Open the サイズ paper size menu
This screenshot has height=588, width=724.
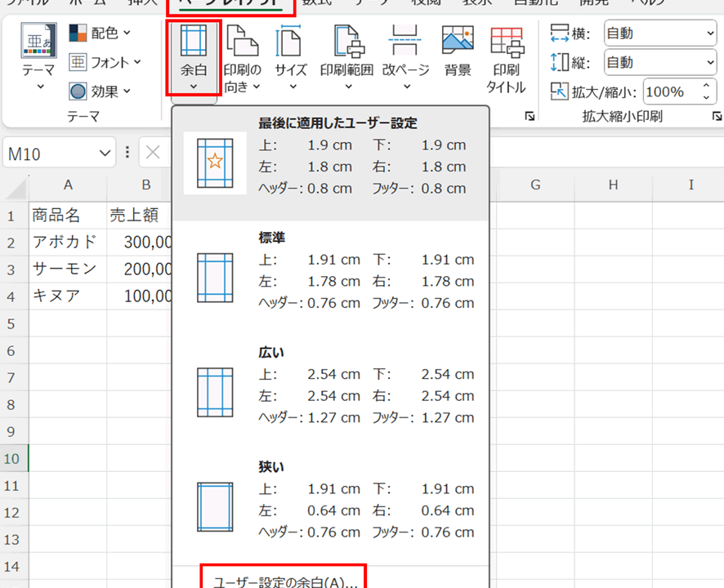[290, 57]
